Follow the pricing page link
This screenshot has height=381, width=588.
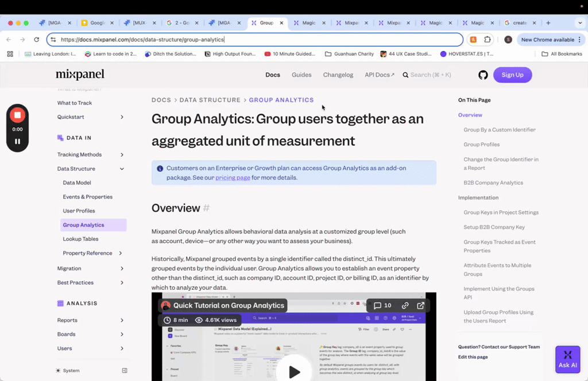point(233,178)
